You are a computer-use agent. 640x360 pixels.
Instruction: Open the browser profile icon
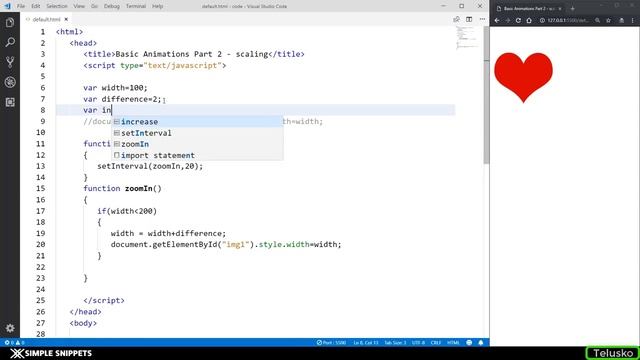coord(621,20)
